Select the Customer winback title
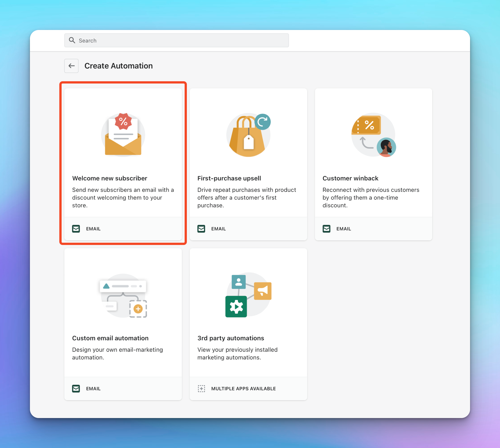500x448 pixels. (x=350, y=178)
